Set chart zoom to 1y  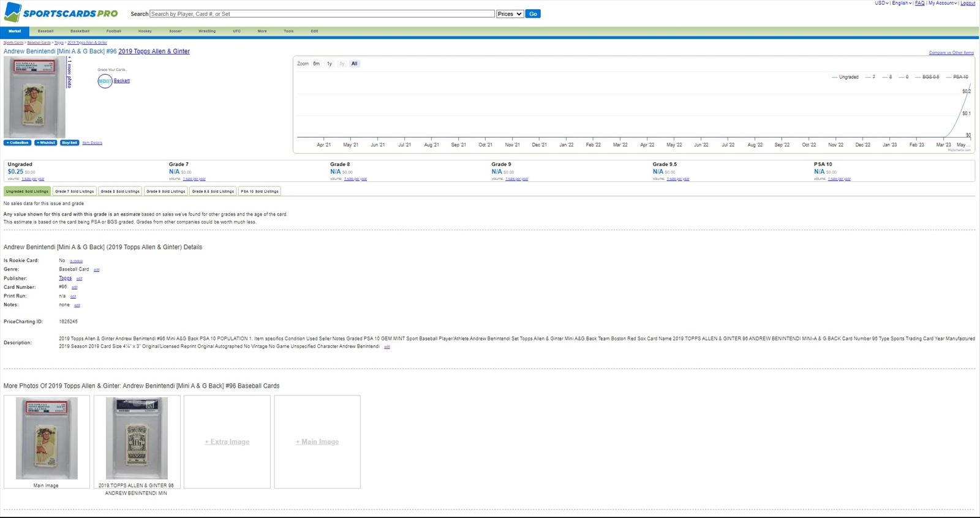(x=330, y=64)
